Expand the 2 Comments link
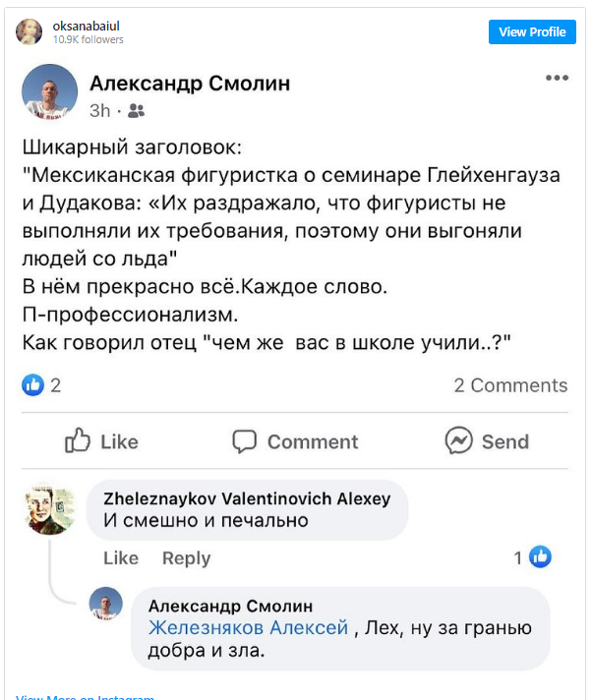This screenshot has width=592, height=700. pyautogui.click(x=510, y=385)
